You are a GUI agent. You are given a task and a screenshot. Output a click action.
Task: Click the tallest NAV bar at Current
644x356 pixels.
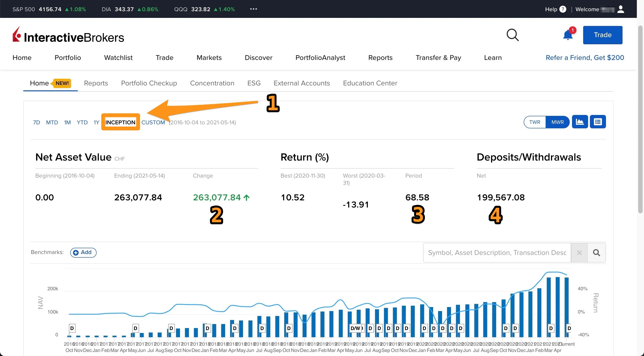566,307
